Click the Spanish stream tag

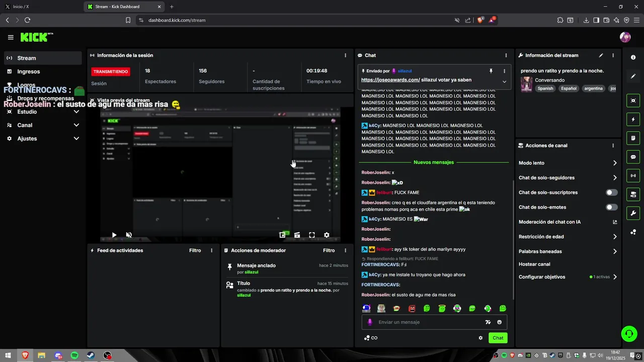pos(545,88)
